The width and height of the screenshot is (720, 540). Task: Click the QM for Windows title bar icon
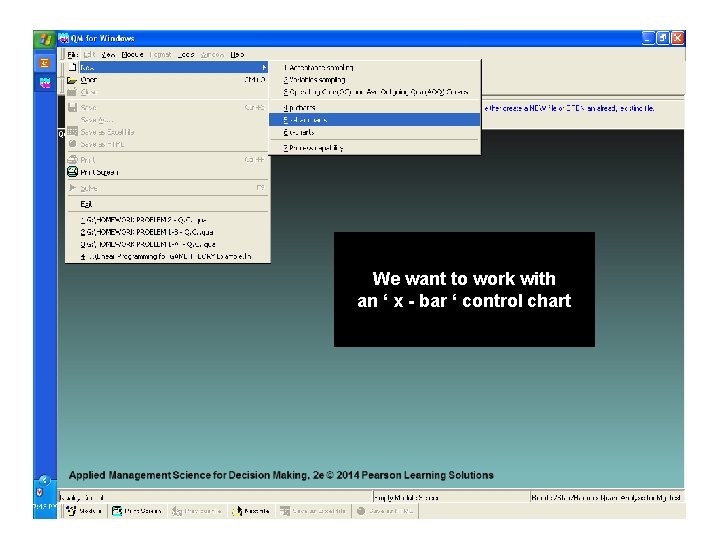click(x=63, y=38)
